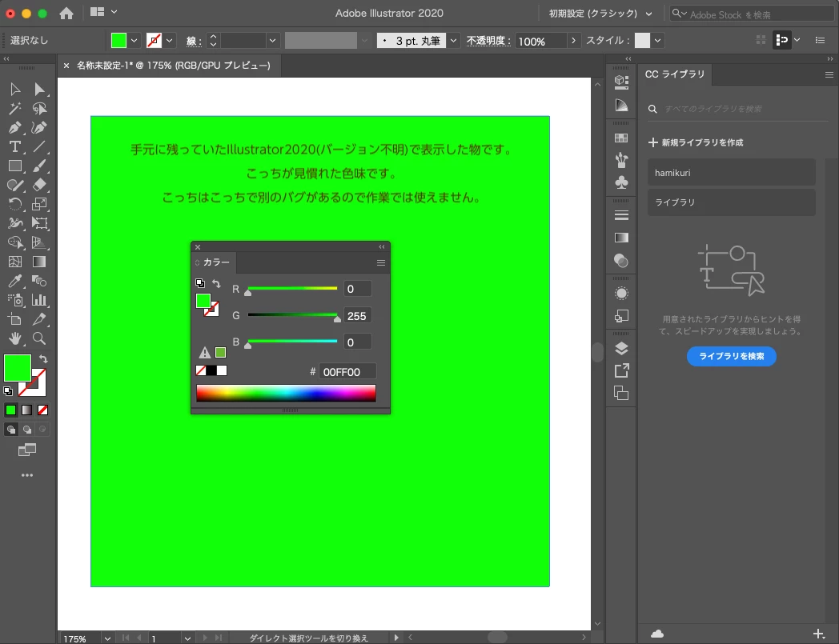Swap fill and stroke in toolbar
Image resolution: width=839 pixels, height=644 pixels.
[x=43, y=359]
